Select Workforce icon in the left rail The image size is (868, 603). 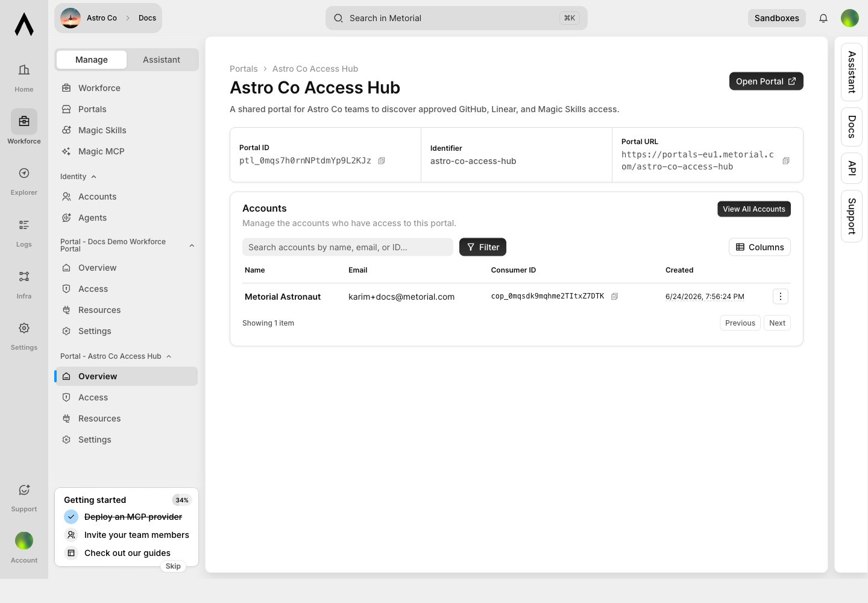(x=24, y=121)
